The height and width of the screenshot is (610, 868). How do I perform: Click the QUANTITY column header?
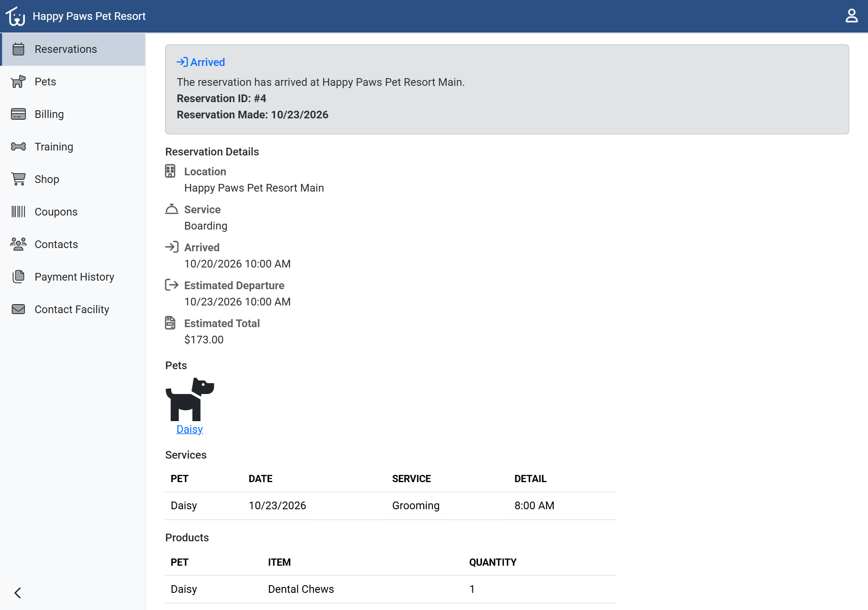tap(493, 562)
